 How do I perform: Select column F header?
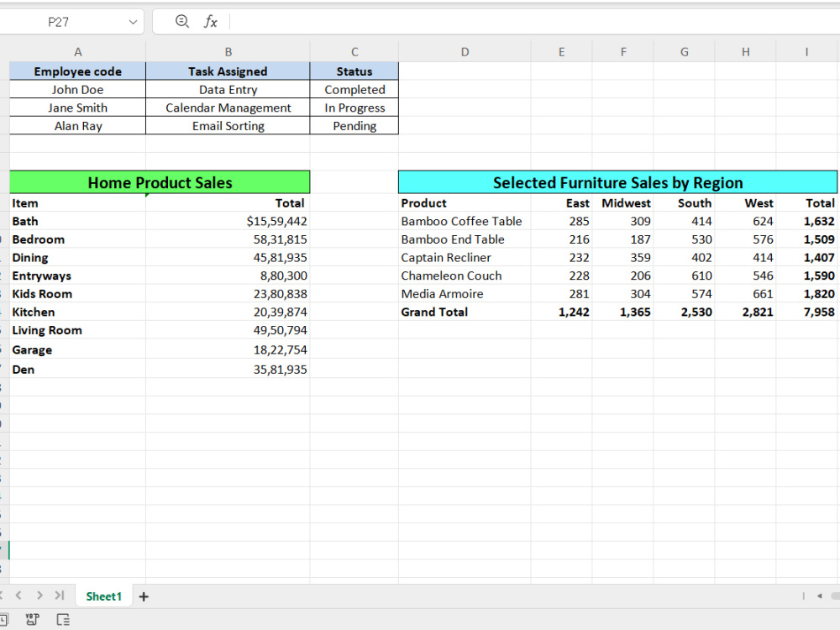[623, 52]
